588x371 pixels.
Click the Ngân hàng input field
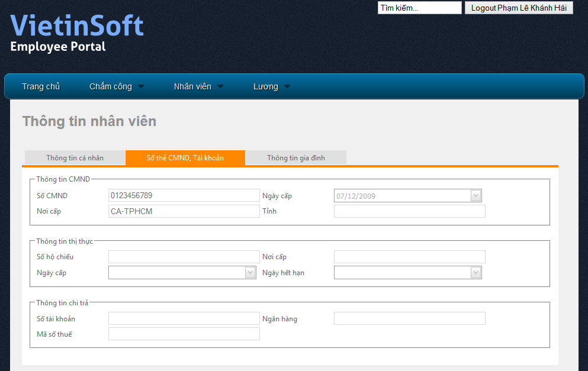click(409, 319)
